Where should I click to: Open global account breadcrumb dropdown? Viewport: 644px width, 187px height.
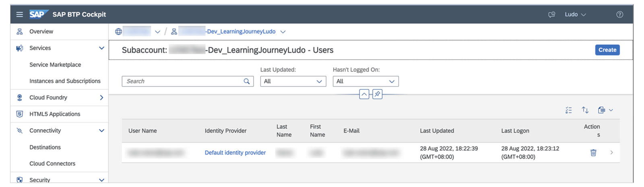(x=157, y=32)
